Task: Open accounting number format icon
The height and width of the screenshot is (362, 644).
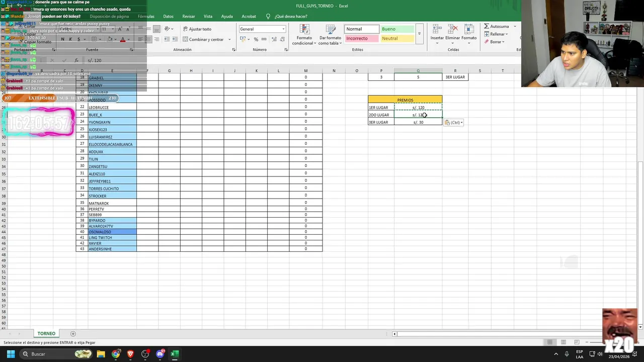Action: tap(243, 39)
